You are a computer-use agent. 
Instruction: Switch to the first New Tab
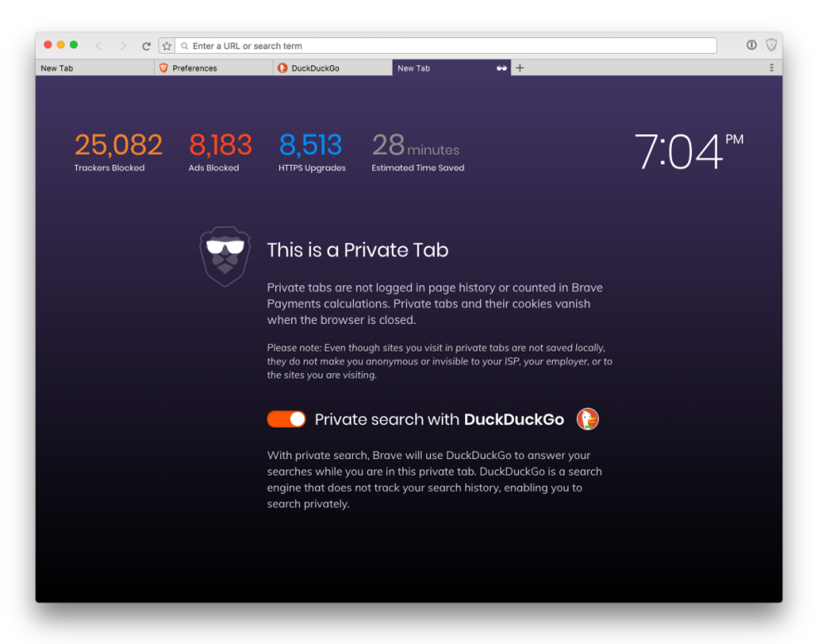95,68
